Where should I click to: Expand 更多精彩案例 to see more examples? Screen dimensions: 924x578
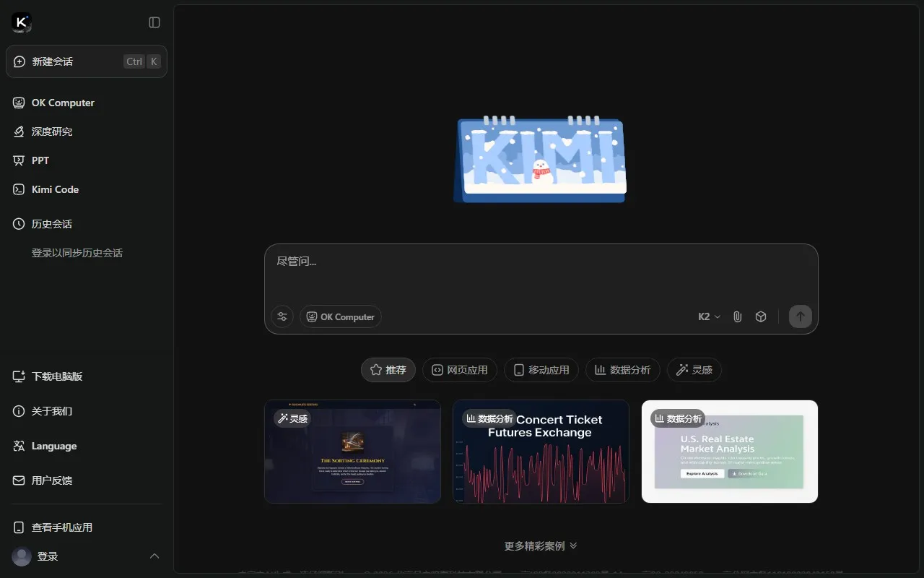pyautogui.click(x=541, y=545)
